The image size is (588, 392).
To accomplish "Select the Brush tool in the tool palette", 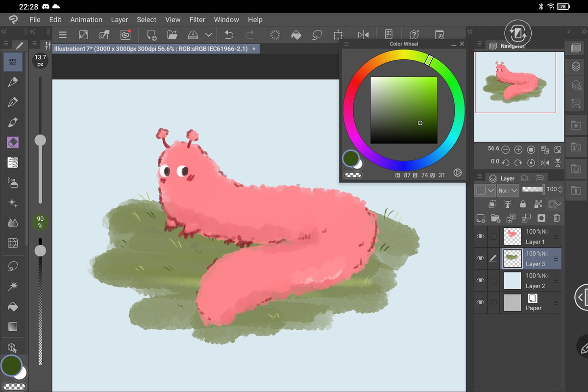I will [x=13, y=122].
